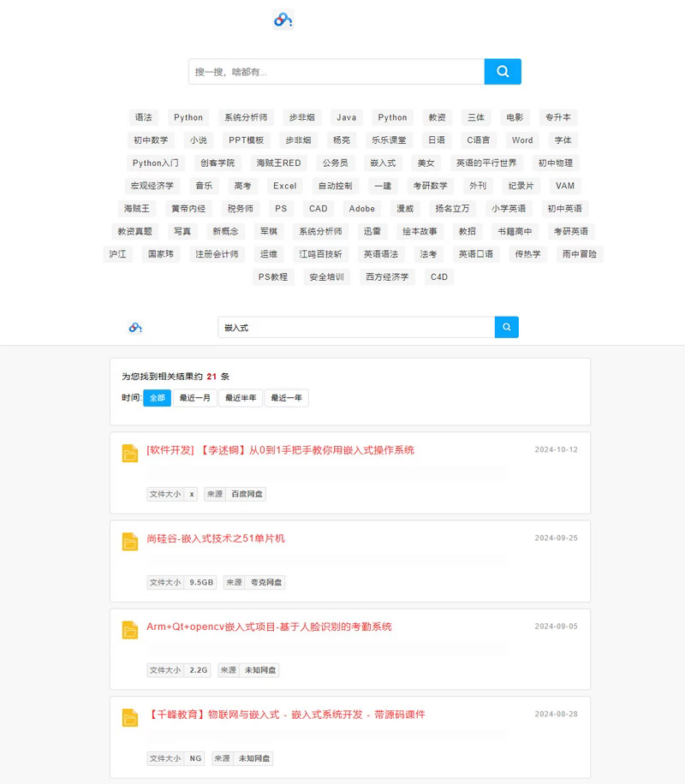This screenshot has height=784, width=685.
Task: Click the folder icon for the 千峰教育 result
Action: pyautogui.click(x=128, y=716)
